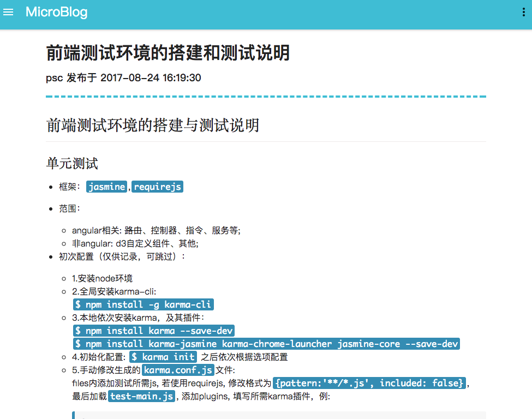Open the hamburger navigation menu
The image size is (532, 419).
[x=8, y=12]
